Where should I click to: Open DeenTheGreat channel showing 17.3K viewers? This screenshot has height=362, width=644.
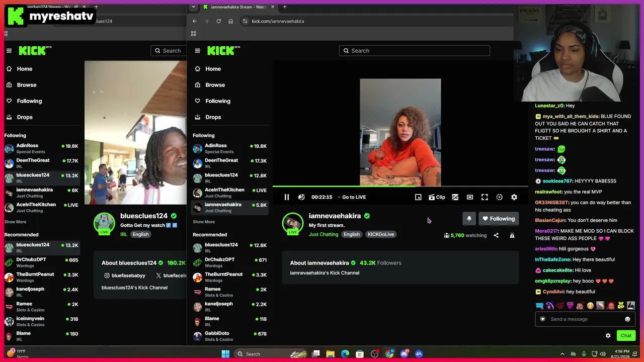point(230,163)
